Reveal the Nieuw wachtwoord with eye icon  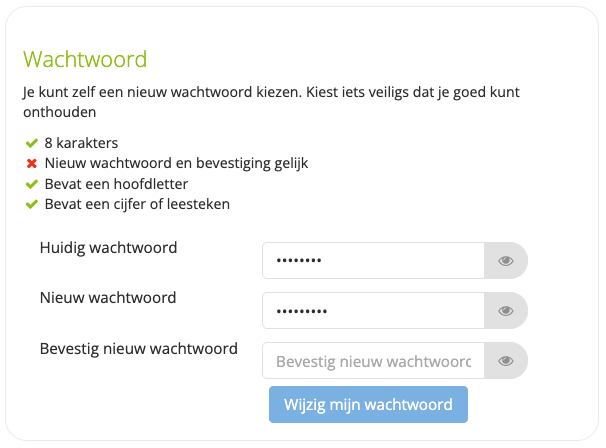tap(506, 311)
